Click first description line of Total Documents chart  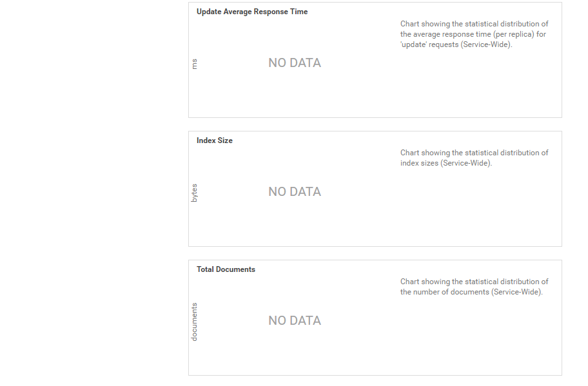[x=474, y=282]
